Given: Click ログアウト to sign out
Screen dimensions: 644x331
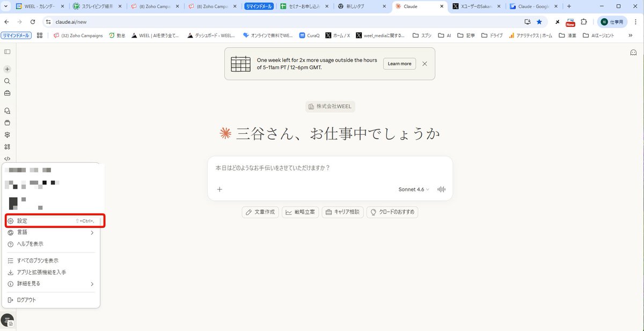Looking at the screenshot, I should 52,300.
